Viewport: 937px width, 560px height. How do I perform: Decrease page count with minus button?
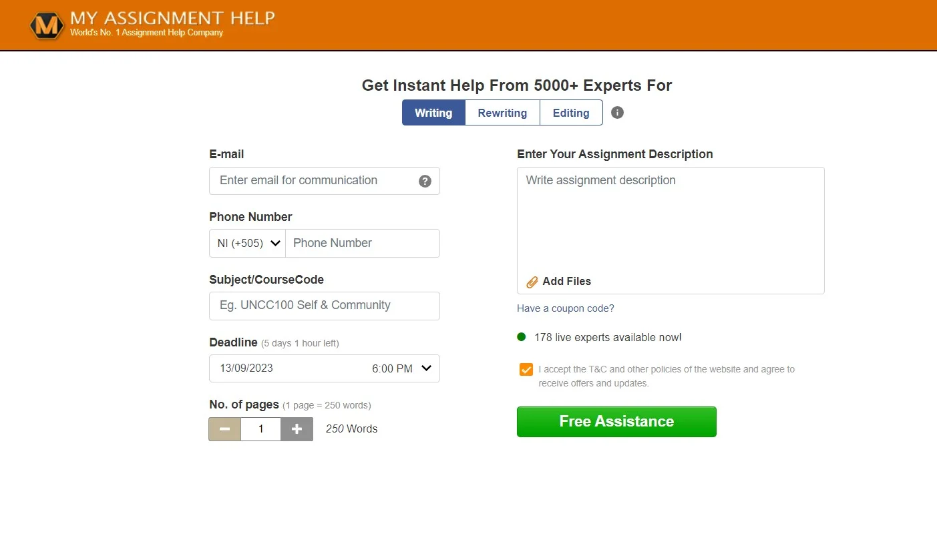(224, 429)
